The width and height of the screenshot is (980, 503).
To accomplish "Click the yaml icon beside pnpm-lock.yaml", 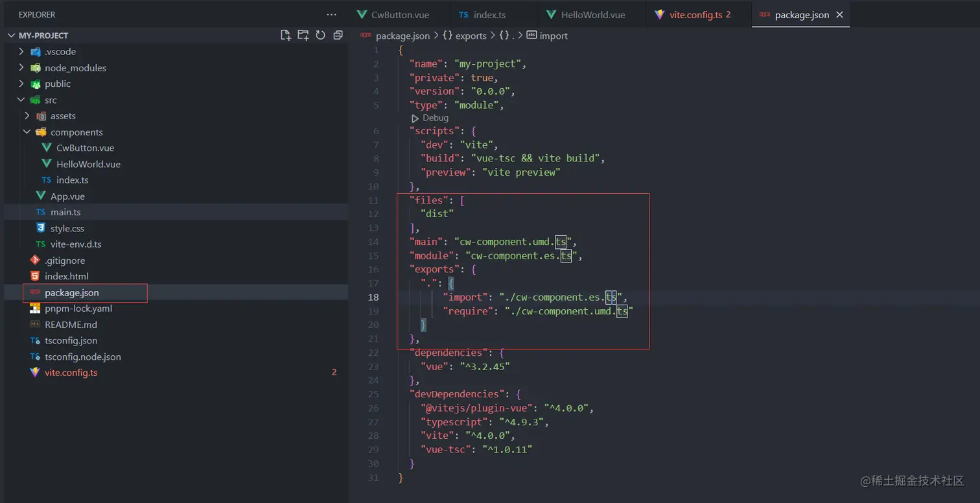I will [x=35, y=309].
